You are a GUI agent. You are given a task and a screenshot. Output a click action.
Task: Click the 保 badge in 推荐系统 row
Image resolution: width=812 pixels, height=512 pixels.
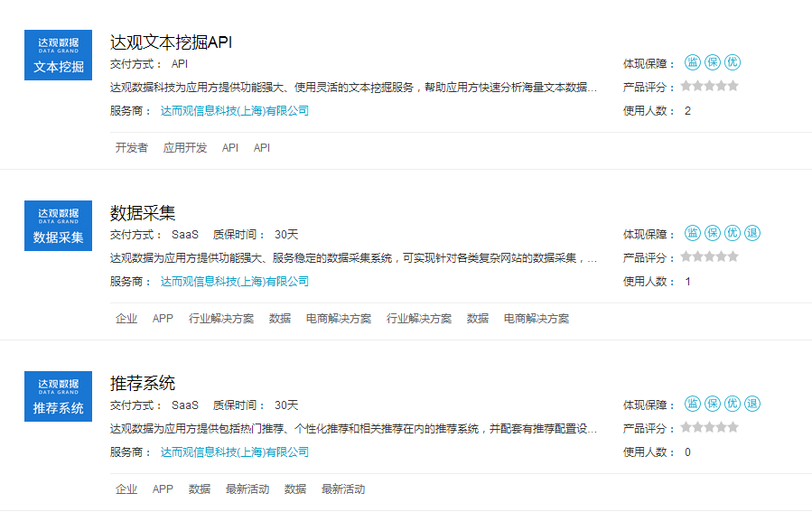[713, 404]
